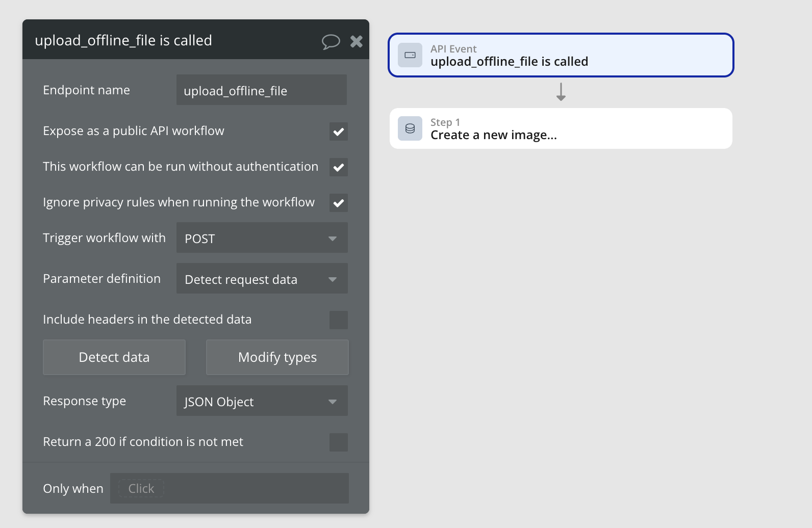The image size is (812, 528).
Task: Open the Trigger workflow with POST dropdown
Action: coord(262,238)
